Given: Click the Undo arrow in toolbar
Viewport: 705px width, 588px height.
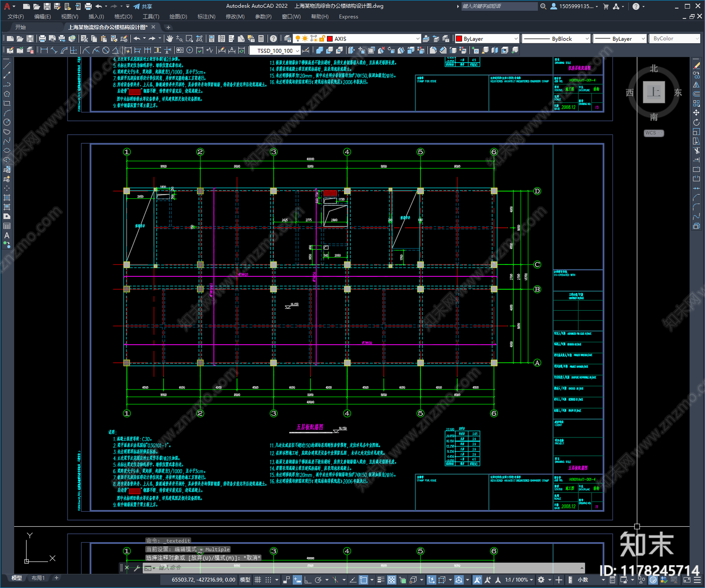Looking at the screenshot, I should pyautogui.click(x=137, y=39).
